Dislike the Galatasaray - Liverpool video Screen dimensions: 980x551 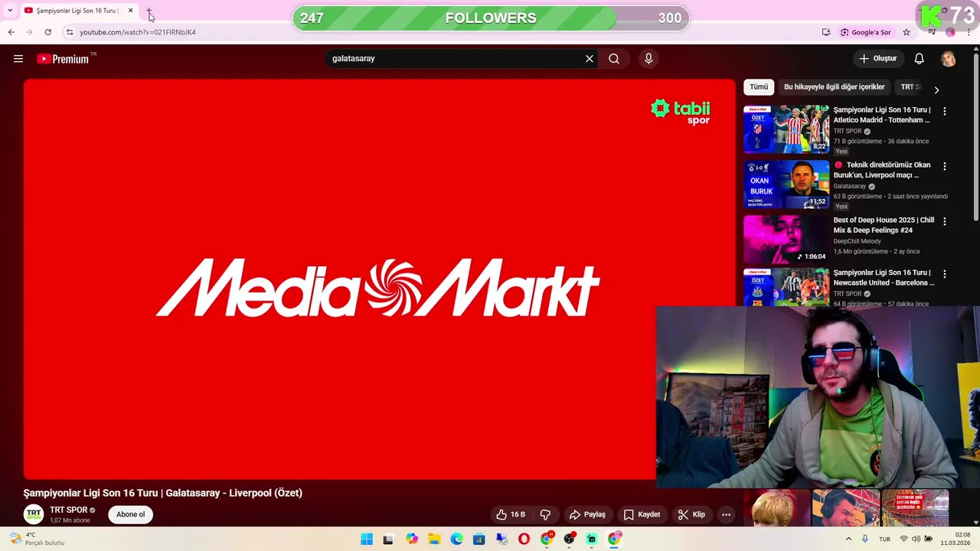[546, 515]
